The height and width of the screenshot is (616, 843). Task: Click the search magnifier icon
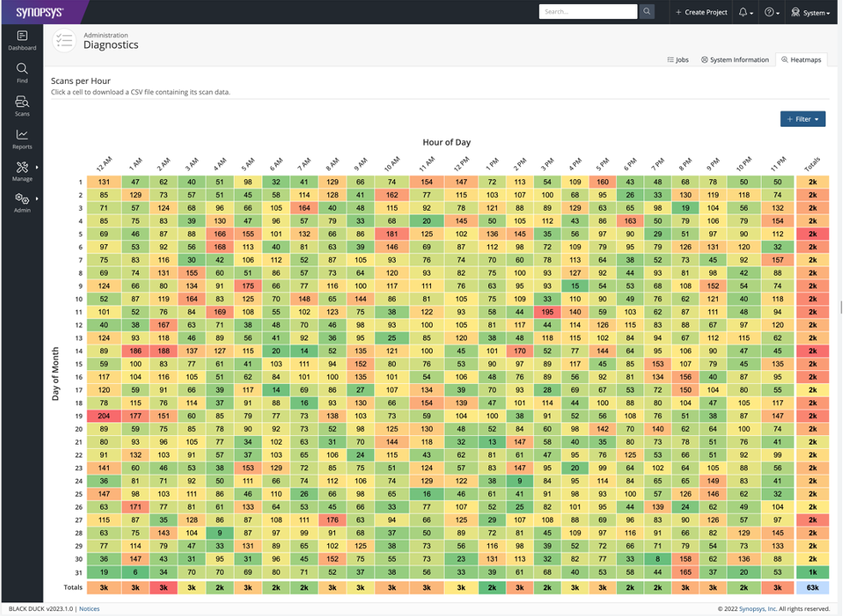[648, 11]
